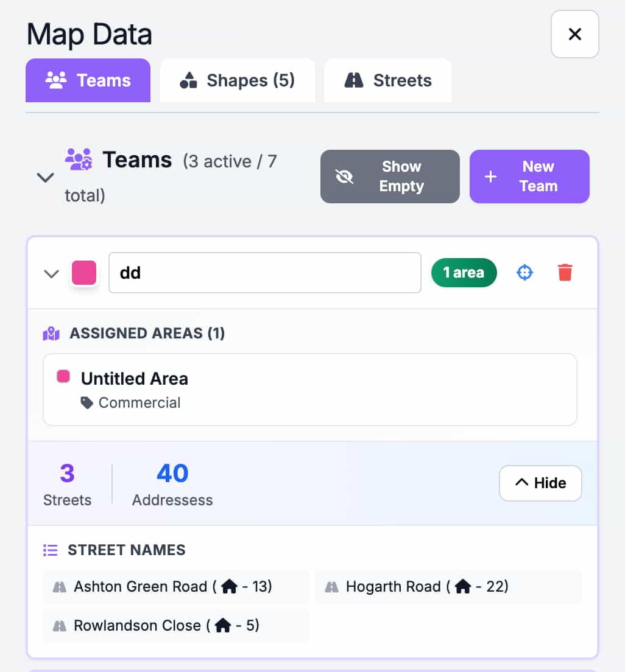The image size is (625, 672).
Task: Click the Ashton Green Road house icon
Action: pyautogui.click(x=229, y=586)
